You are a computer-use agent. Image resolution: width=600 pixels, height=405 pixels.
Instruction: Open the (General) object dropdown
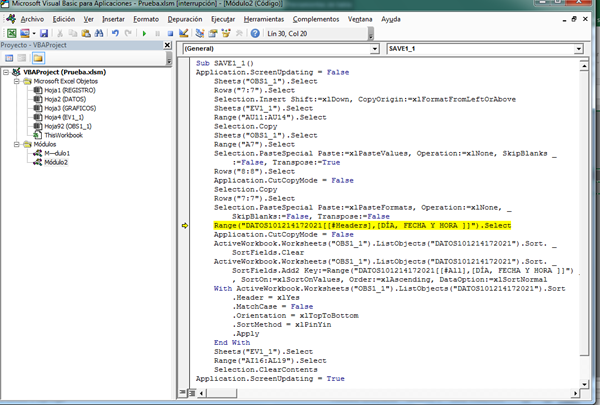click(376, 47)
